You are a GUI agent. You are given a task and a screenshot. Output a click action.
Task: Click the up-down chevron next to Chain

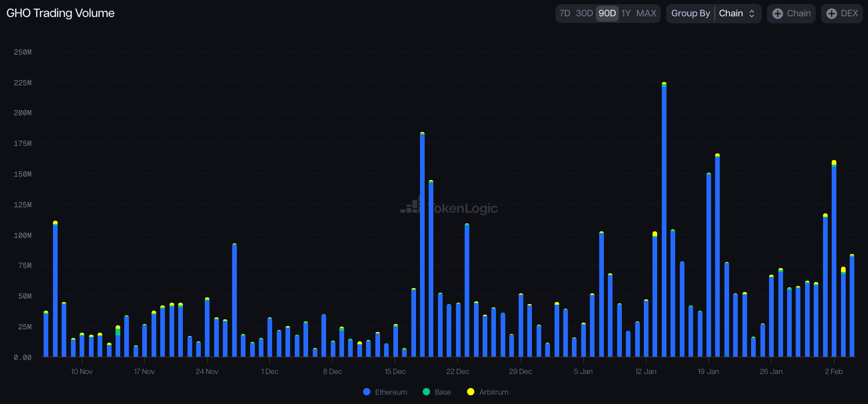pyautogui.click(x=752, y=13)
